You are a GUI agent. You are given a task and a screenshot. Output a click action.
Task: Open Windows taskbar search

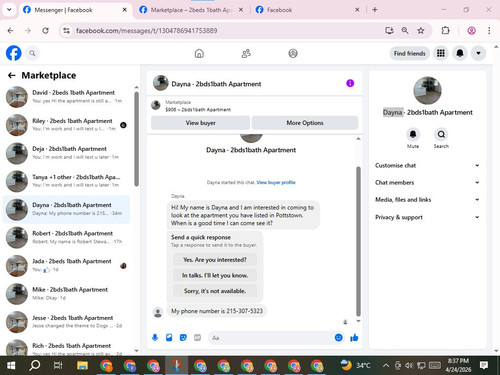point(34,366)
